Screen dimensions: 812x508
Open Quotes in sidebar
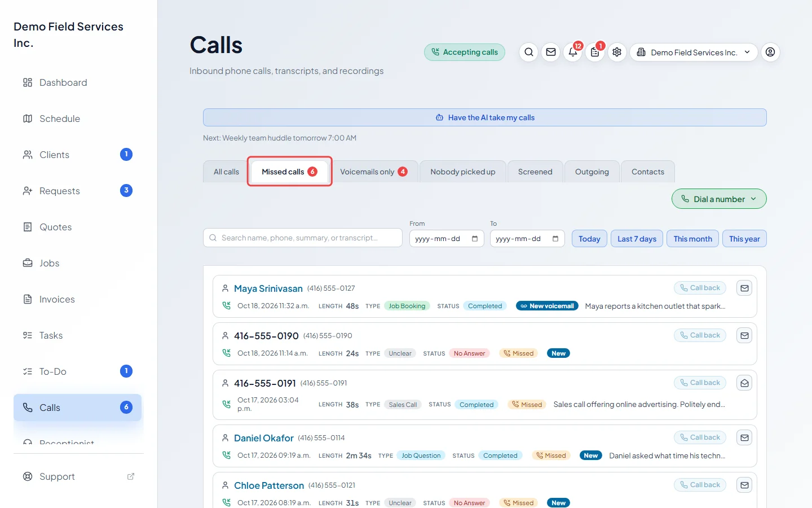(78, 227)
